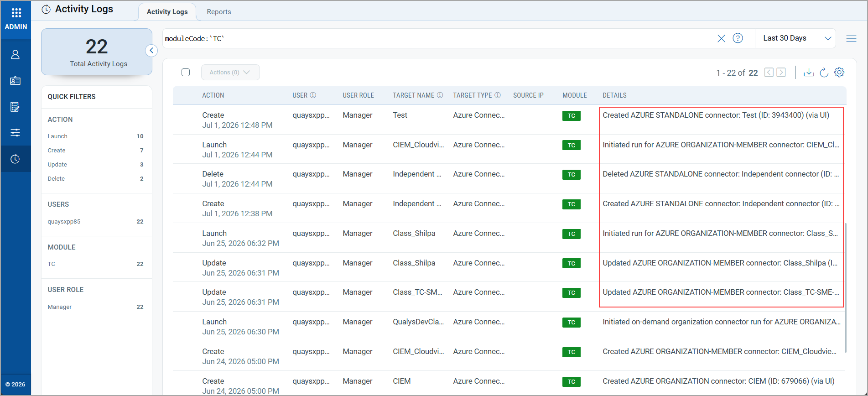Go to previous page of logs
The width and height of the screenshot is (868, 396).
click(769, 73)
